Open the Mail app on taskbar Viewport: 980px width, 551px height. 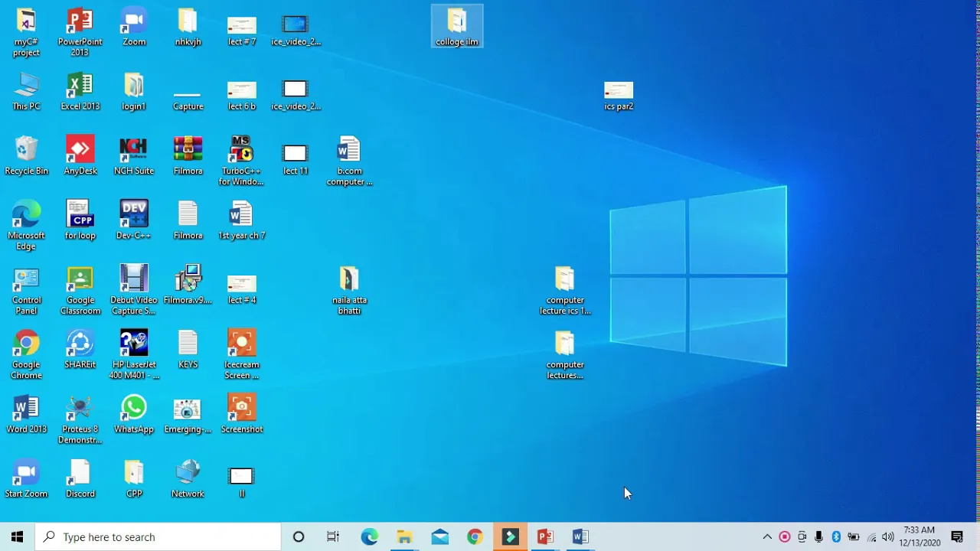pos(439,536)
